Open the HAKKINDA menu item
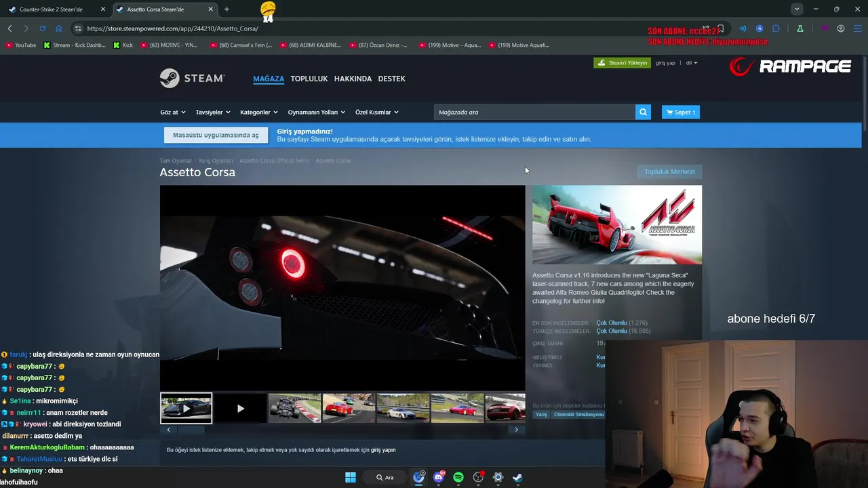 [353, 79]
